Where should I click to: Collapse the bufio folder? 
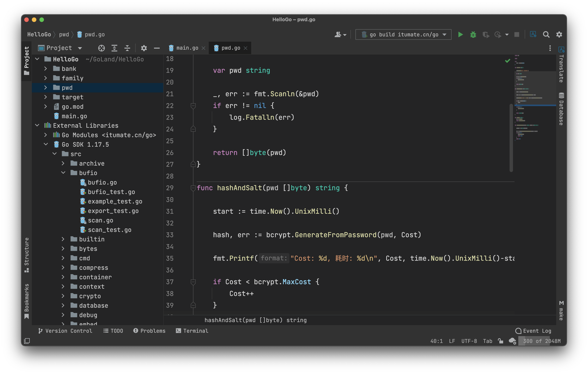point(63,173)
